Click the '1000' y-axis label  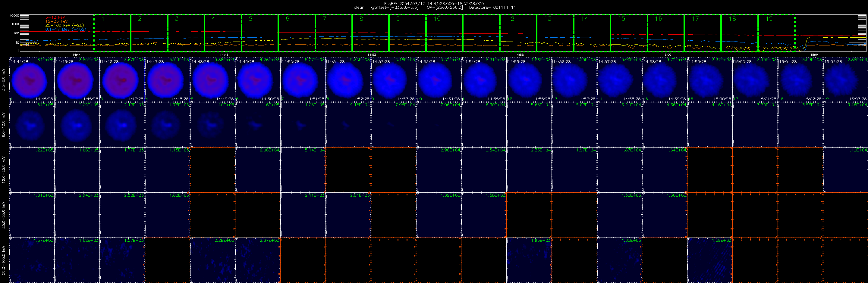click(x=15, y=24)
